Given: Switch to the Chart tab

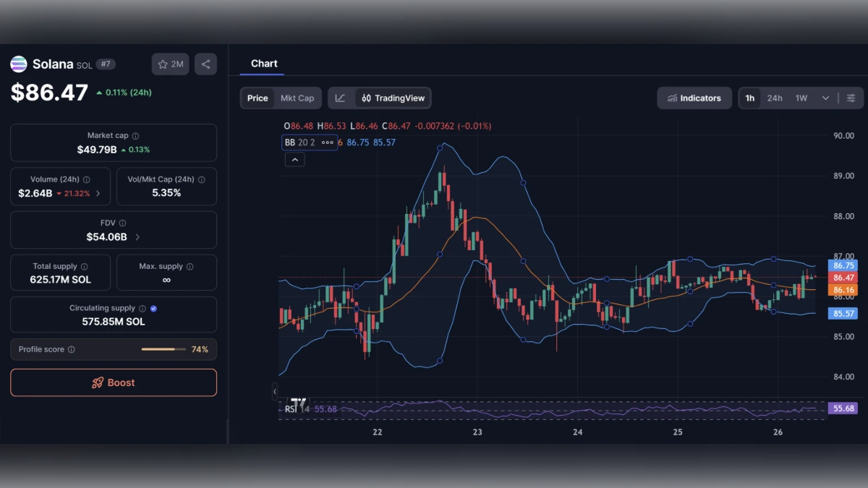Looking at the screenshot, I should [x=262, y=64].
